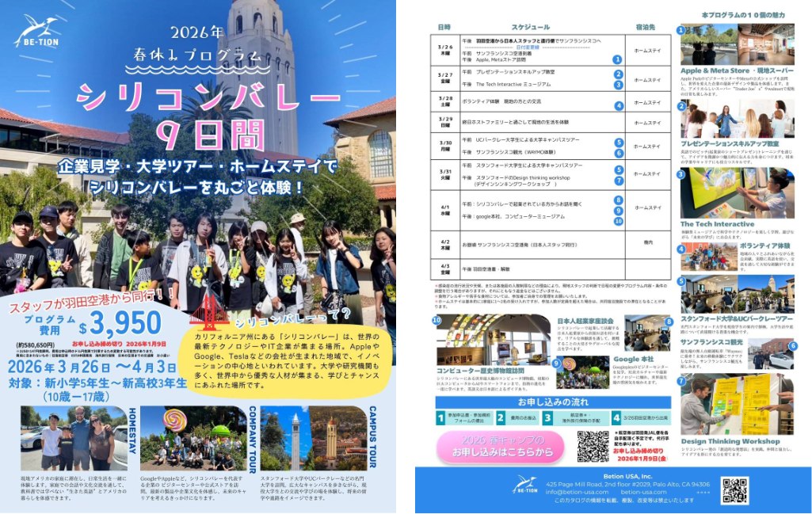This screenshot has height=514, width=812.
Task: Click the step 1 box in the application flow
Action: 463,417
